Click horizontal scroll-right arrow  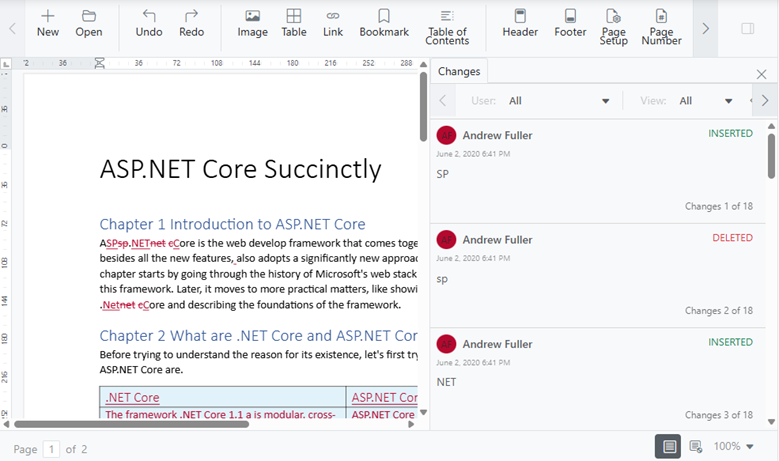(x=411, y=424)
